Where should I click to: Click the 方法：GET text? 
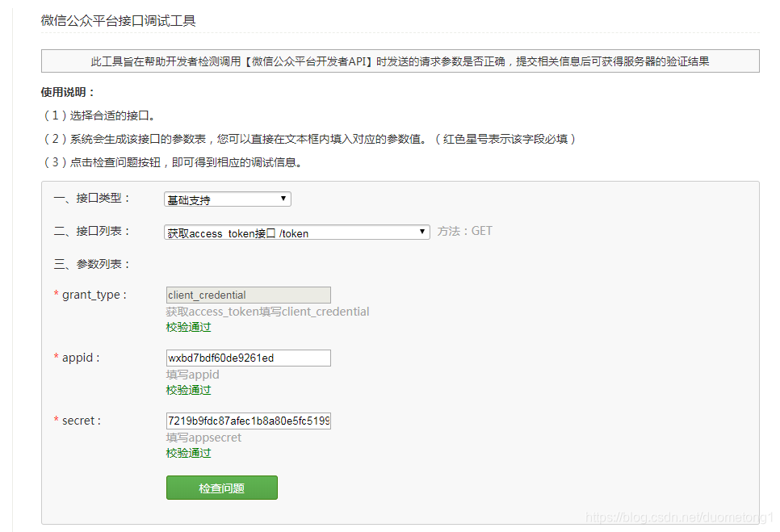pyautogui.click(x=464, y=231)
